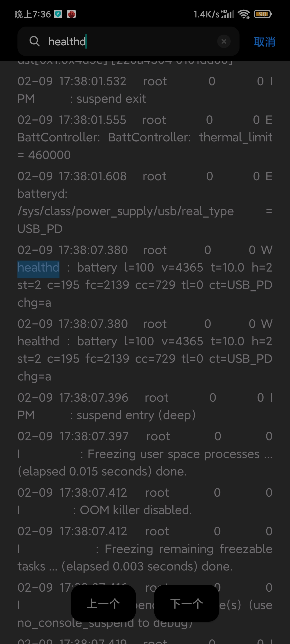Image resolution: width=290 pixels, height=644 pixels.
Task: Focus the healthd search input field
Action: point(128,41)
